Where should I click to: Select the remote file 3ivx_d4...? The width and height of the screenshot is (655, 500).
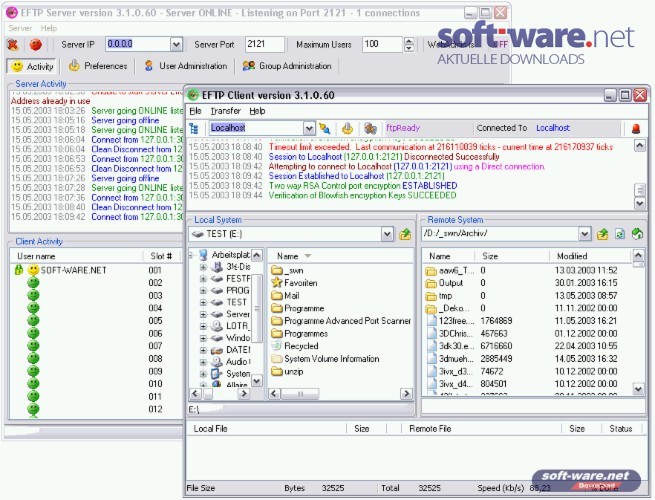[451, 384]
